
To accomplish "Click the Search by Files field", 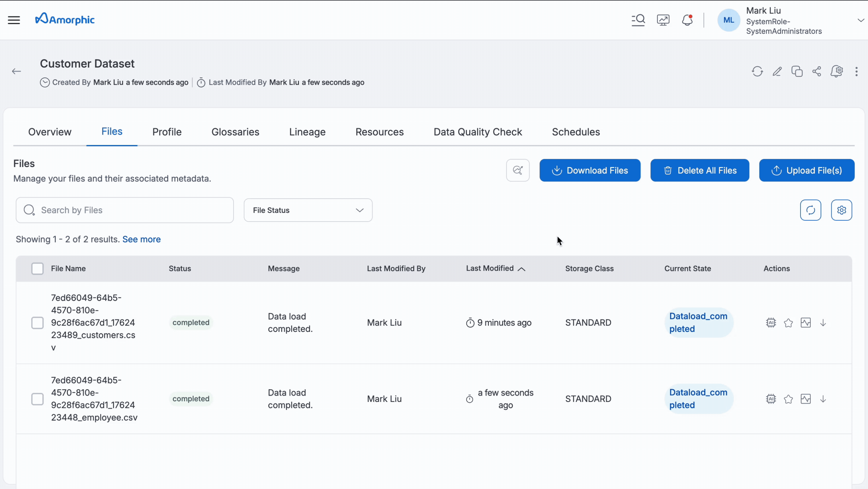I will pos(125,210).
